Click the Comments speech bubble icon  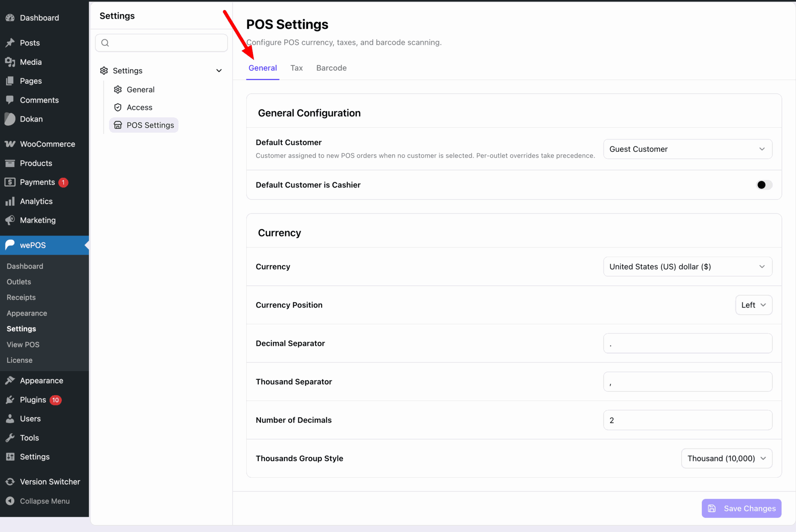(10, 100)
